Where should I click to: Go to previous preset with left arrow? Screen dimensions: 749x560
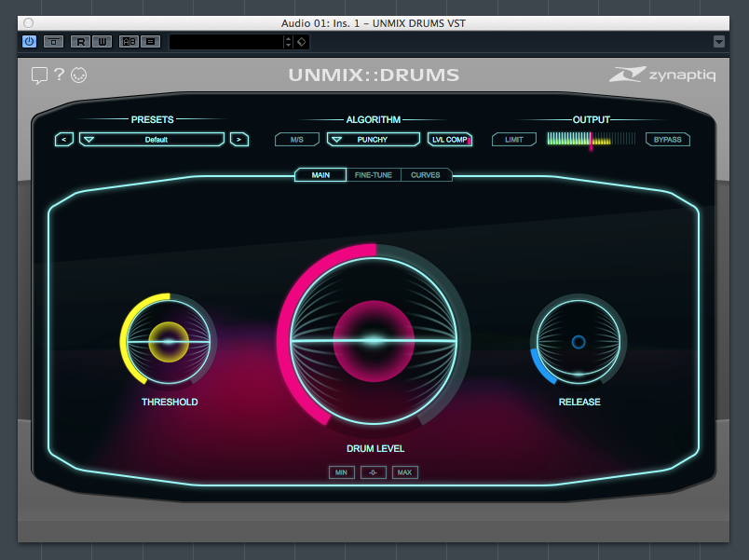click(64, 140)
